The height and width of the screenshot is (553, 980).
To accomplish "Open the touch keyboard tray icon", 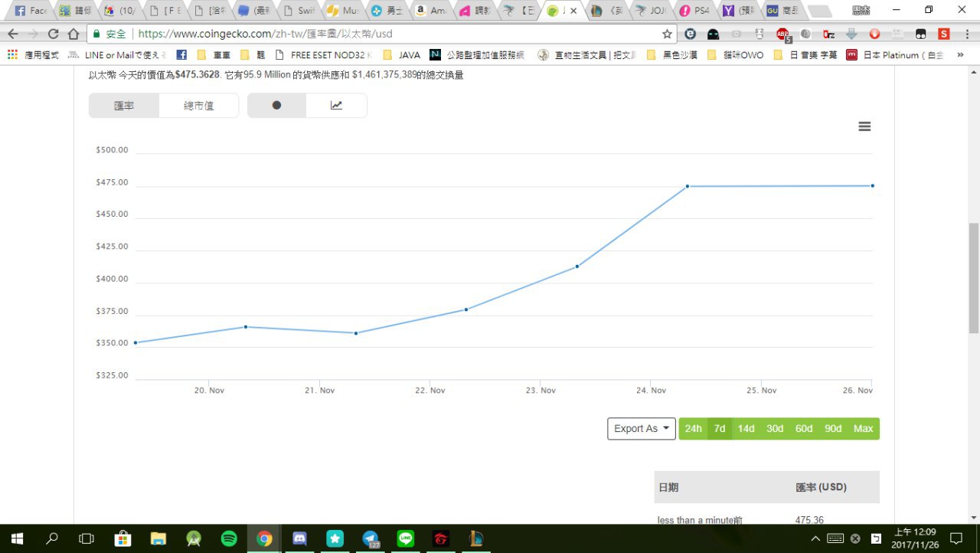I will click(835, 538).
